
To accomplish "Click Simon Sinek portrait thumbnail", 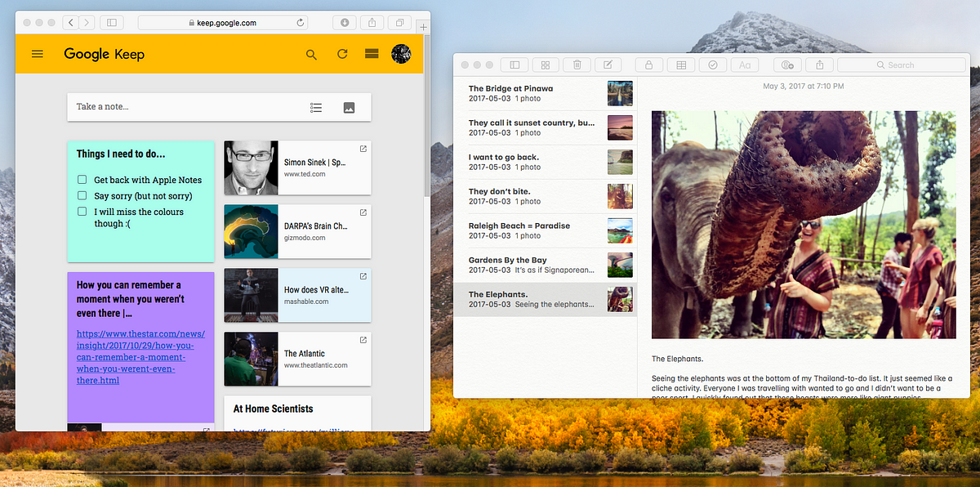I will click(x=251, y=168).
